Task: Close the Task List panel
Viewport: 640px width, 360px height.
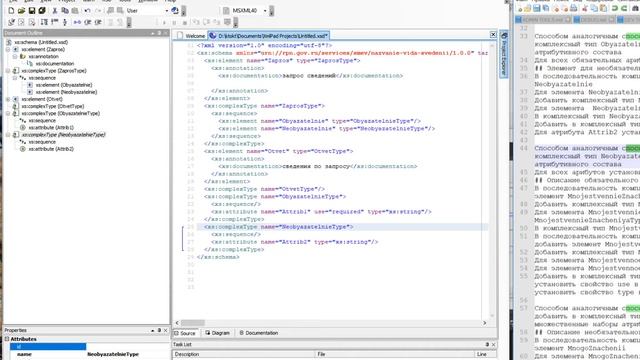Action: pos(493,344)
